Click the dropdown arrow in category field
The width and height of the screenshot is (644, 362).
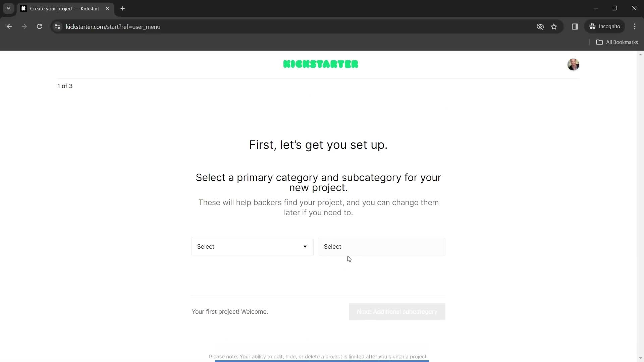click(x=306, y=247)
